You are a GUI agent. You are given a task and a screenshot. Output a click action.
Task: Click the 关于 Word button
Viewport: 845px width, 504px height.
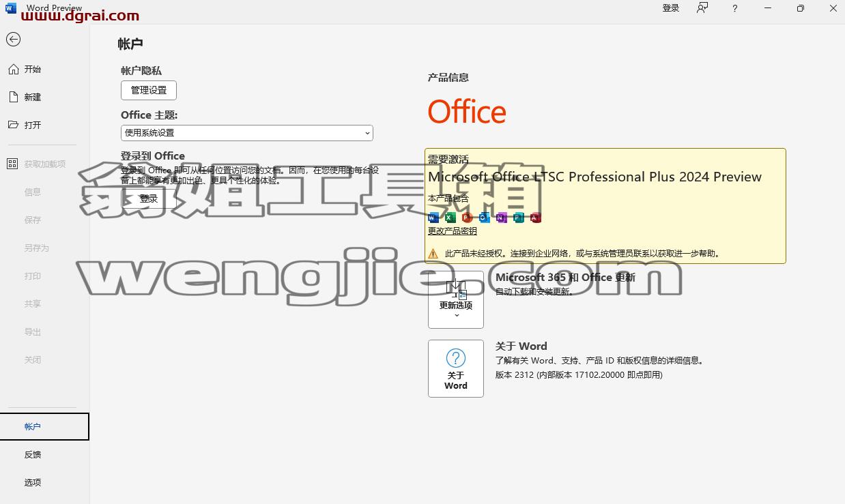point(456,368)
